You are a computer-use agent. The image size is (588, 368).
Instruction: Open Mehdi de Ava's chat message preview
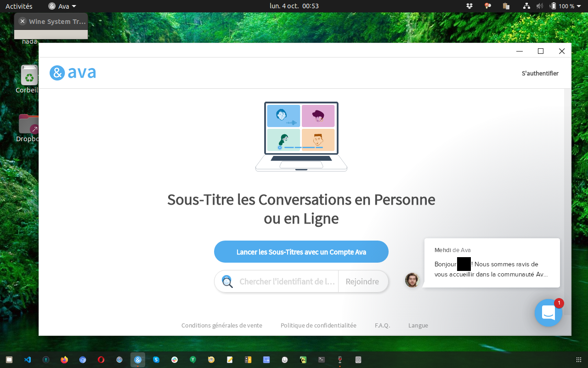[x=492, y=263]
